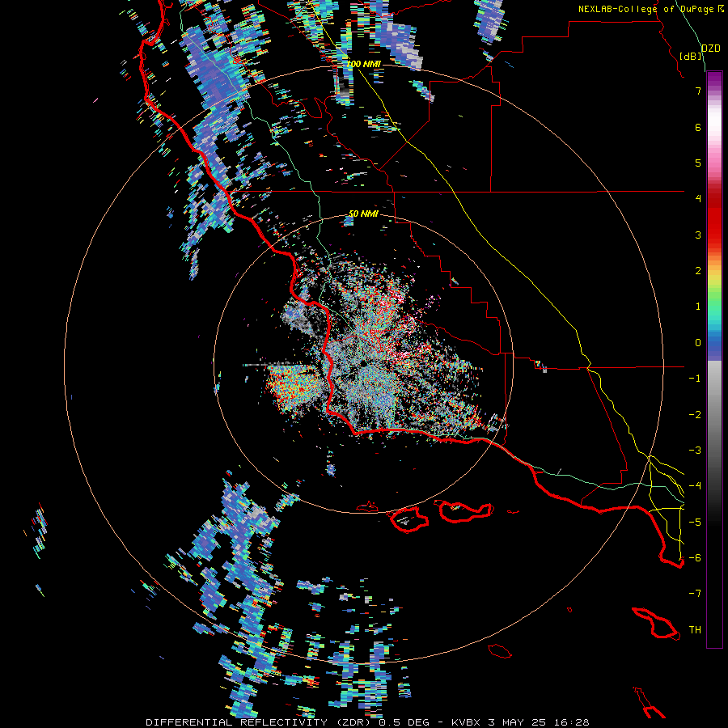Click the '3' value on the scale
This screenshot has height=728, width=728.
[x=698, y=235]
